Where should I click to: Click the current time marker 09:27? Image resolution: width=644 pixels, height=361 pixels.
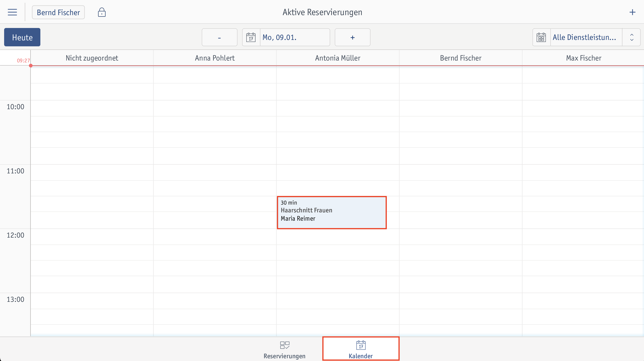pos(23,61)
